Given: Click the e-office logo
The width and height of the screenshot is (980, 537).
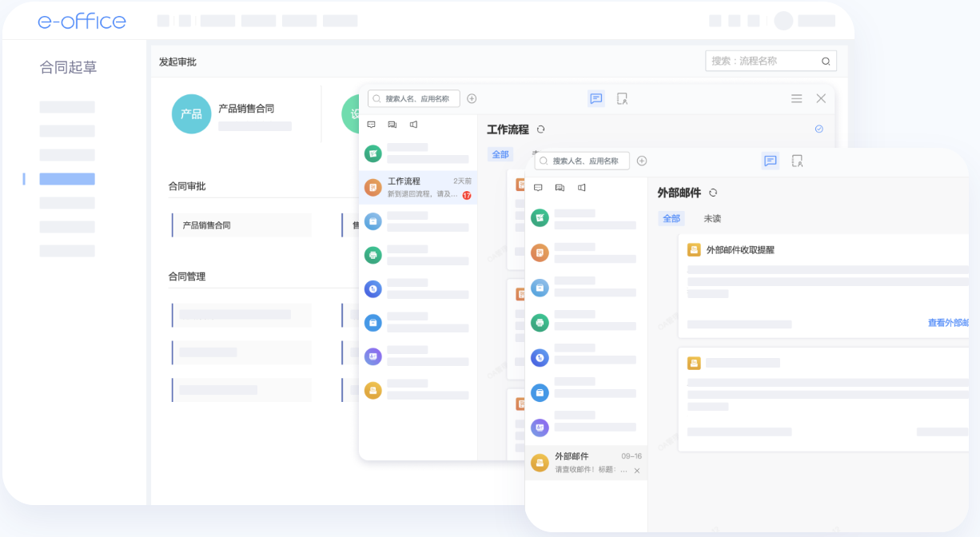Looking at the screenshot, I should [82, 22].
